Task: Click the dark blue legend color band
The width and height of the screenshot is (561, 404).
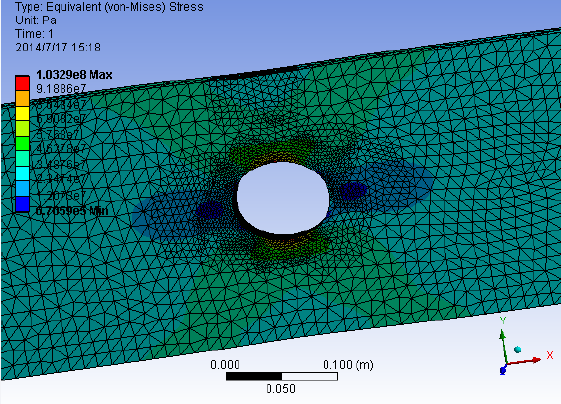Action: coord(22,204)
